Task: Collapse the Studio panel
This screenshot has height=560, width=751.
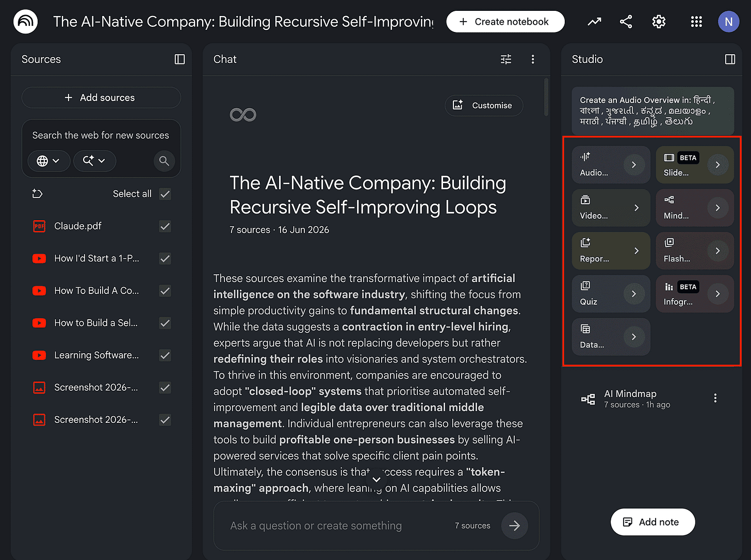Action: pos(730,59)
